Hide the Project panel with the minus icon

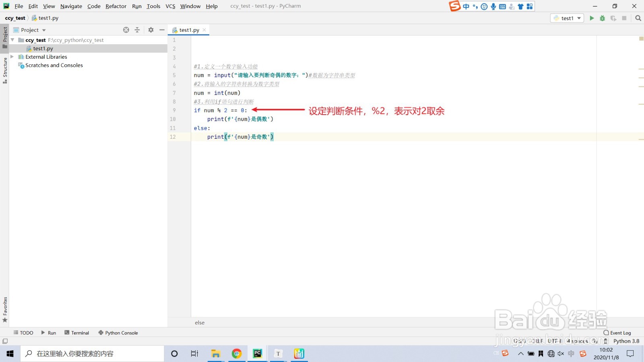162,30
